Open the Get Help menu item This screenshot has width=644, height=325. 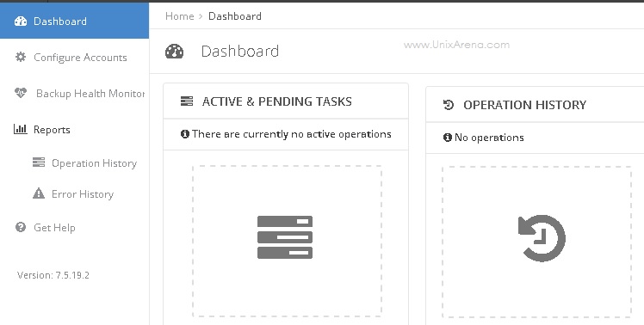click(x=54, y=227)
